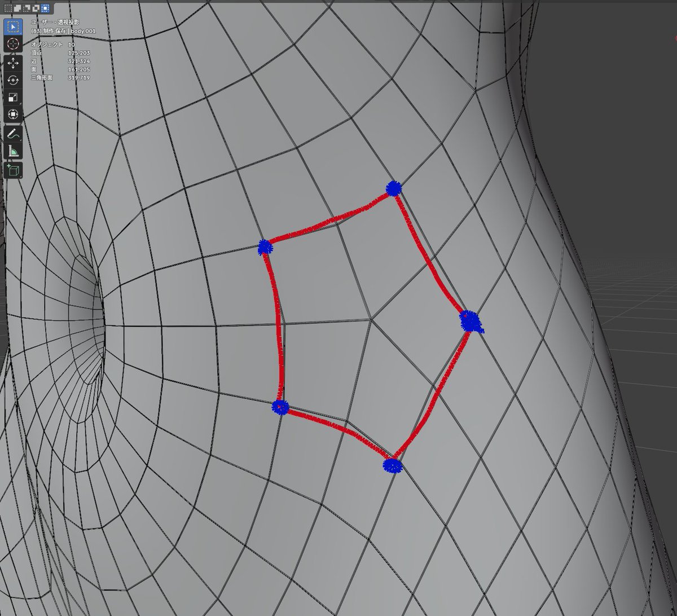Click the 頂点 125,203 vertex count
Viewport: 677px width, 616px height.
60,52
